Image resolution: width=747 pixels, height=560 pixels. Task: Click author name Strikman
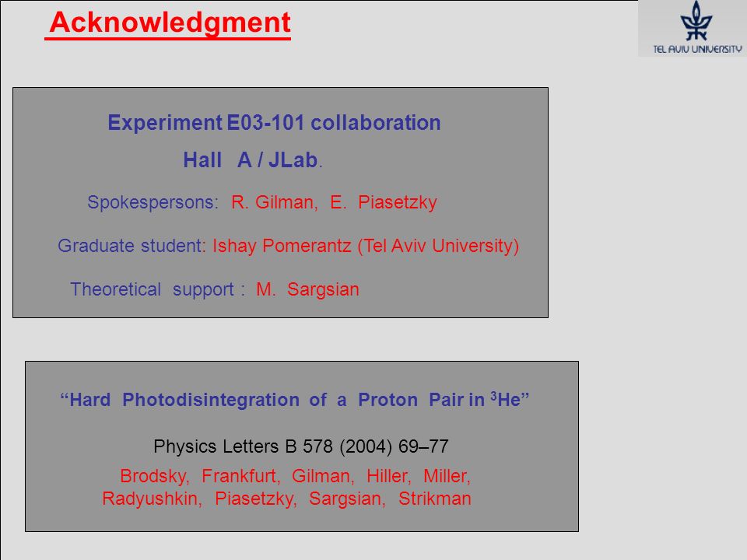[434, 499]
